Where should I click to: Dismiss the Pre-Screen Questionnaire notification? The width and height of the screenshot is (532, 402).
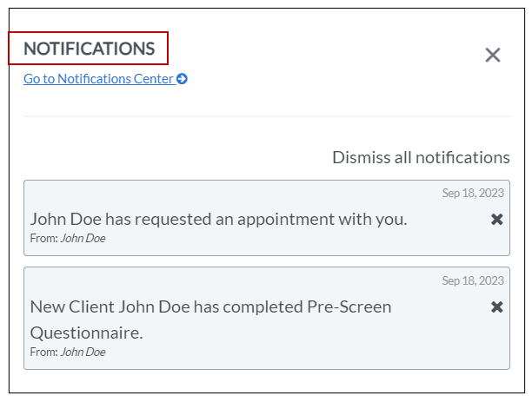pyautogui.click(x=497, y=306)
